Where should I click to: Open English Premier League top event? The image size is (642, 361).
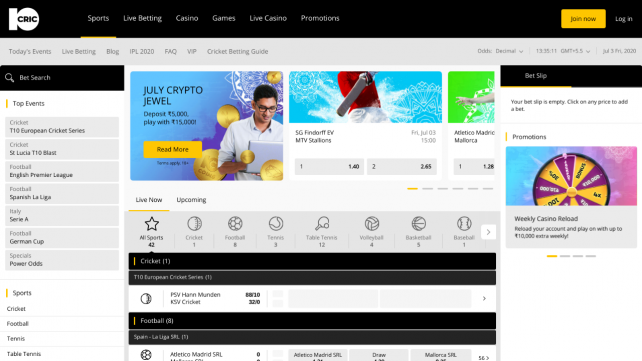coord(62,171)
